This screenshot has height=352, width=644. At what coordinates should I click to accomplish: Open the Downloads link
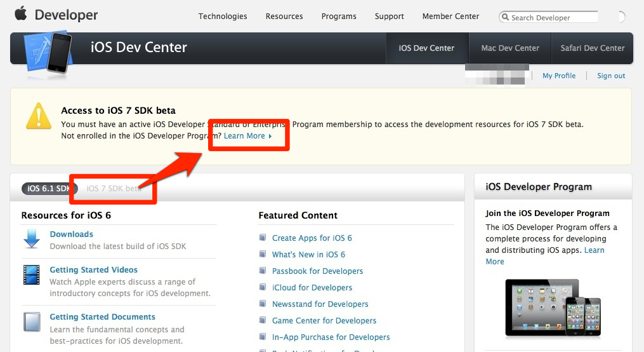(72, 234)
